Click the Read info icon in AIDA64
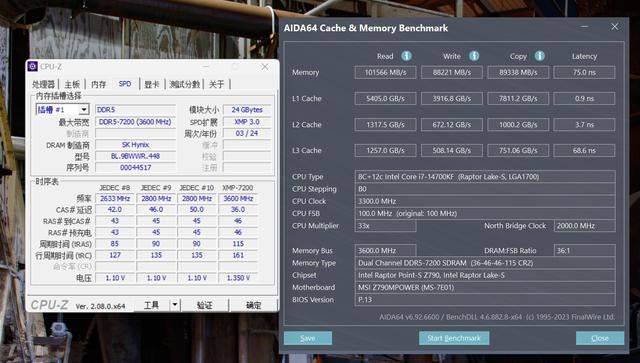The height and width of the screenshot is (363, 640). pos(406,56)
